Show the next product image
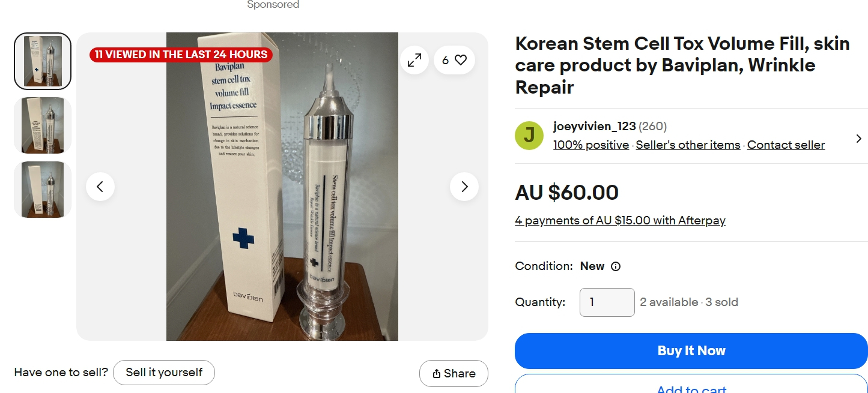This screenshot has height=393, width=868. coord(464,187)
